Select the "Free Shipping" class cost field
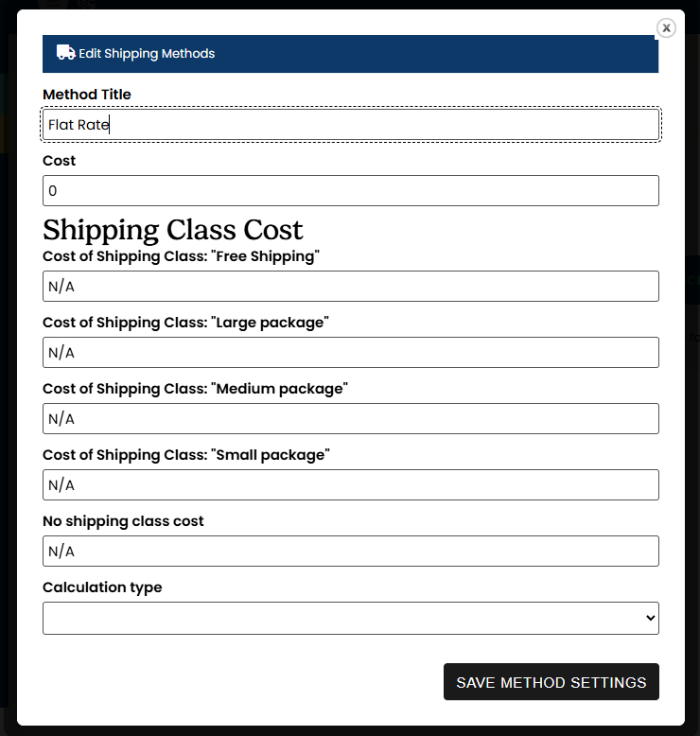 tap(350, 287)
